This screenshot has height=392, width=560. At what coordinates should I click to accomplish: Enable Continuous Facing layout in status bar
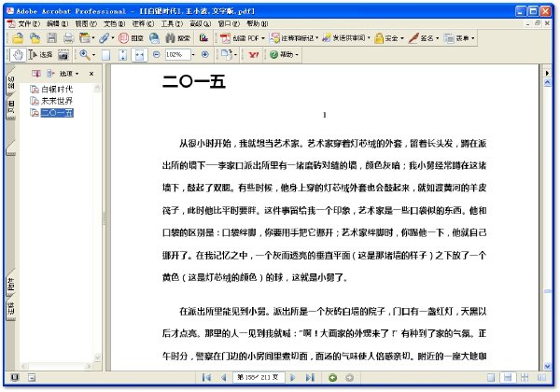[x=525, y=378]
